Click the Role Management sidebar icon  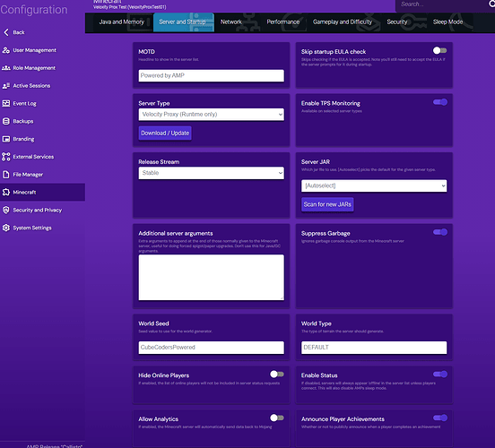pyautogui.click(x=6, y=68)
